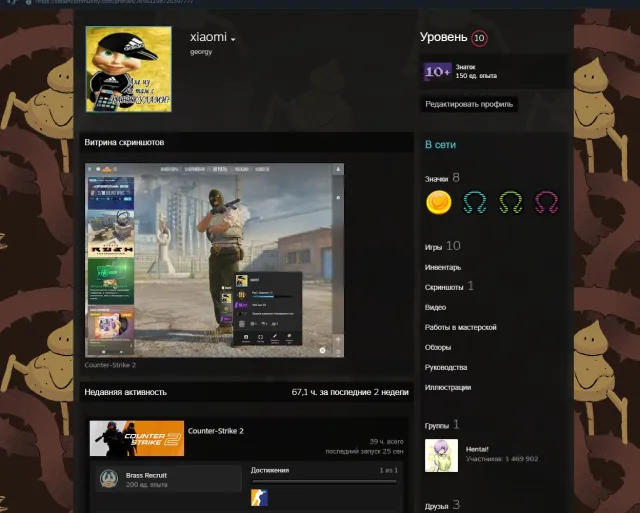
Task: Open the 10+ years badge icon
Action: click(x=438, y=71)
